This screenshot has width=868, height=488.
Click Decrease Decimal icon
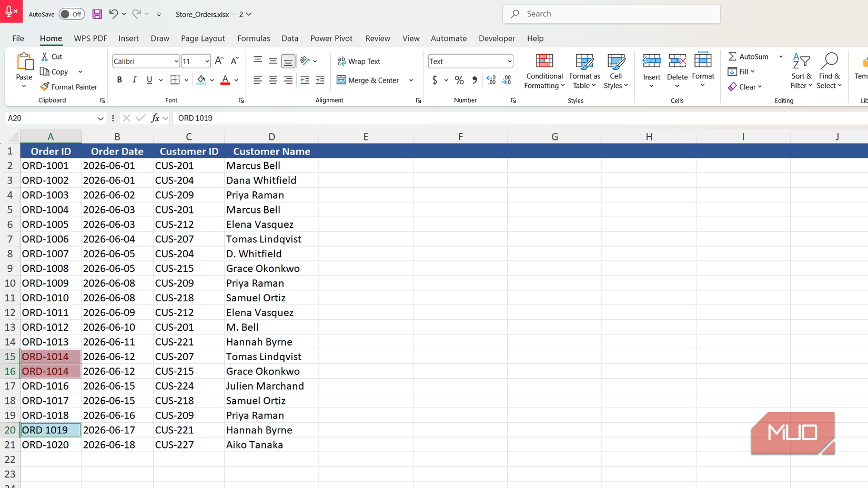(x=506, y=80)
